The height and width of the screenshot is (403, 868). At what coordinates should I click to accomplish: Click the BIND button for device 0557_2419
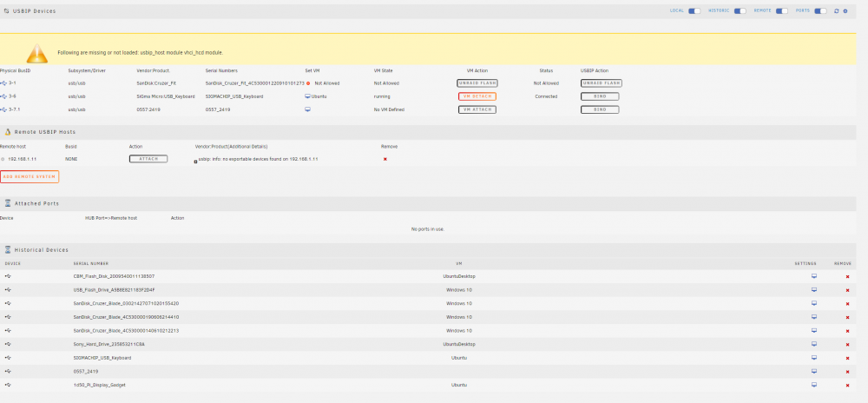(600, 109)
